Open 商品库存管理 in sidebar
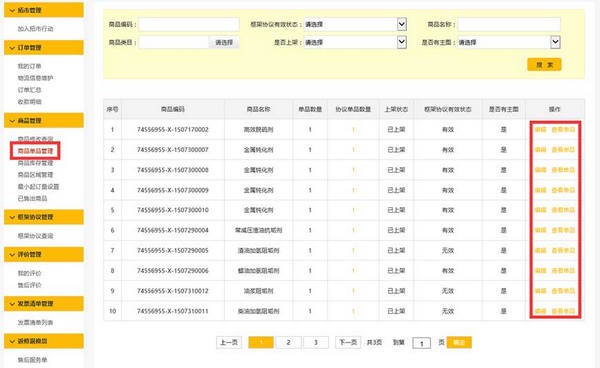 (x=35, y=163)
